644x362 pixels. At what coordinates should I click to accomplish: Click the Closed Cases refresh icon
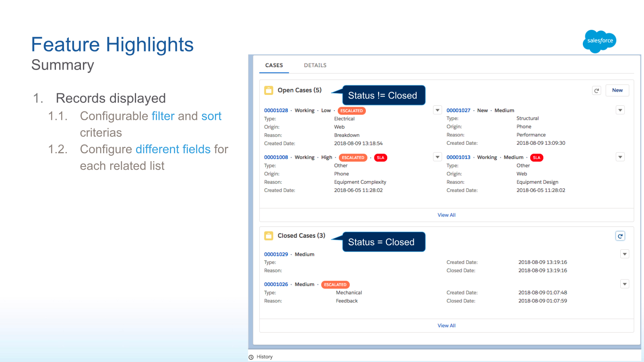tap(620, 236)
